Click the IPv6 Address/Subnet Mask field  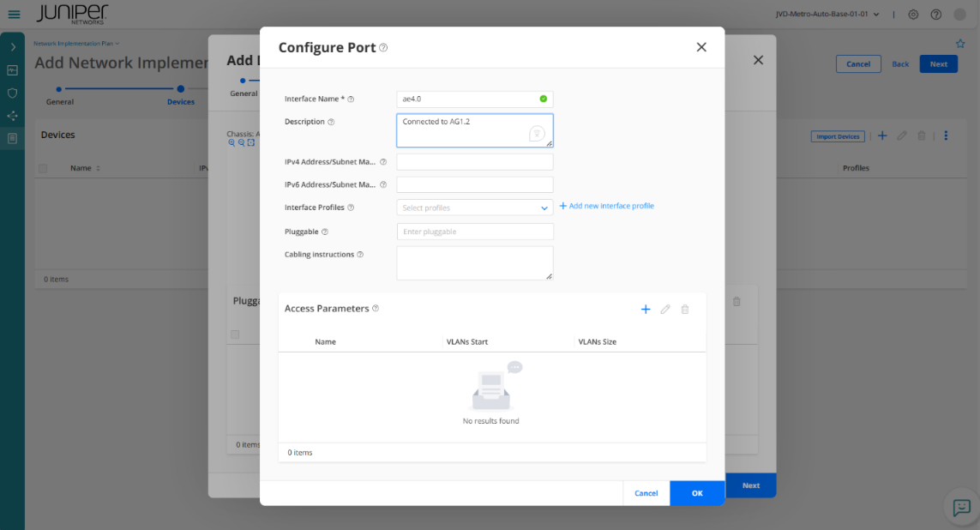tap(474, 184)
